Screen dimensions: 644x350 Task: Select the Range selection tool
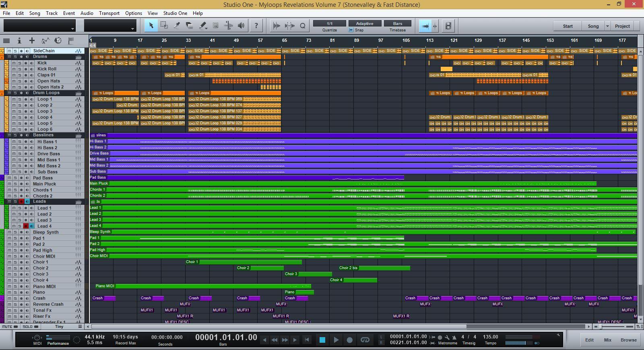pos(164,26)
